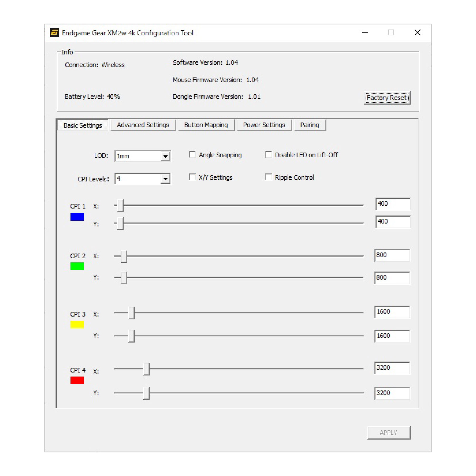Click the CPI 4 Y slider handle
Screen dimensions: 476x476
[146, 393]
